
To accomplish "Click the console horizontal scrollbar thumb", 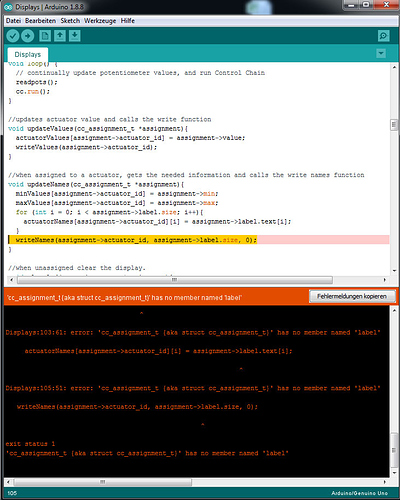I will click(103, 482).
